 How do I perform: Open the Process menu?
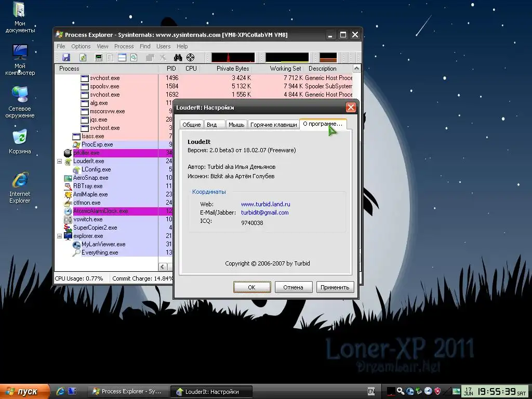point(124,46)
